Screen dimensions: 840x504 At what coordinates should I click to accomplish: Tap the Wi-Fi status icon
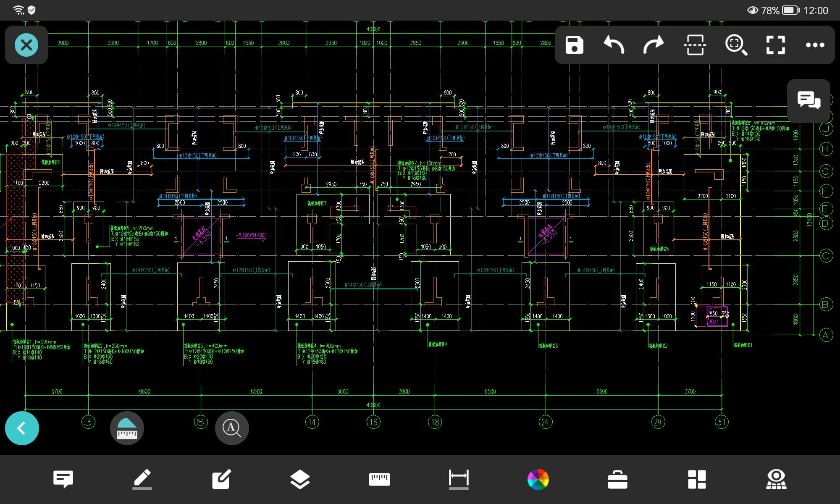point(18,10)
